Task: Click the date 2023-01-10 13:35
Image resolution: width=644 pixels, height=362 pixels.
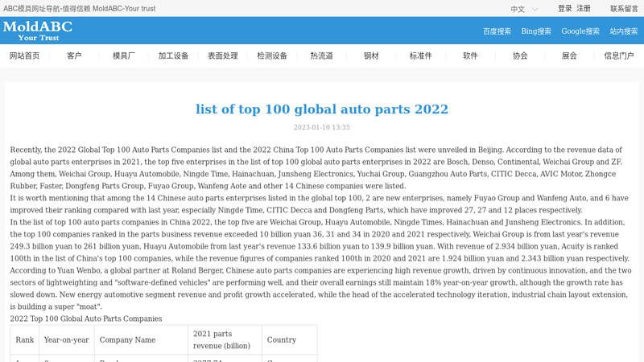Action: [x=322, y=128]
